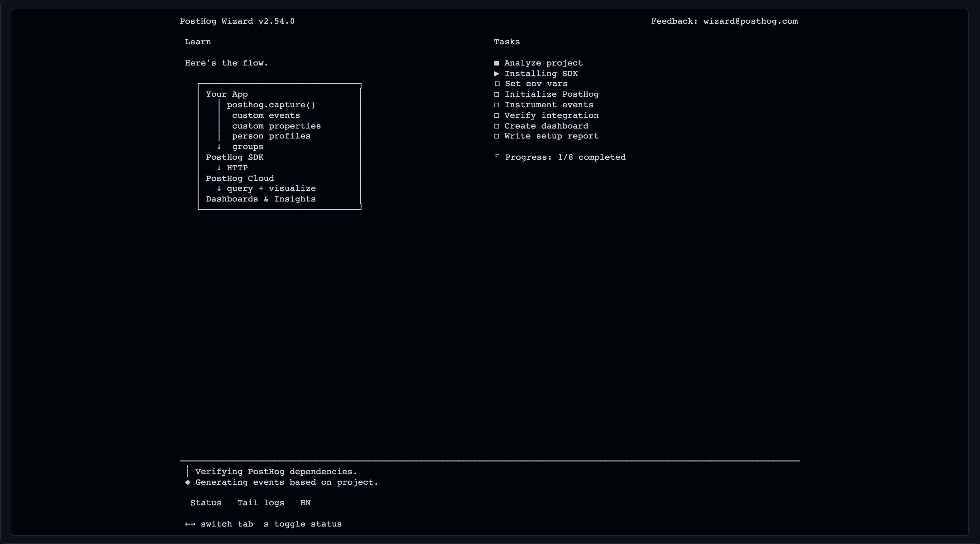Click 'posthog.capture()' in the diagram
Image resolution: width=980 pixels, height=544 pixels.
point(271,105)
